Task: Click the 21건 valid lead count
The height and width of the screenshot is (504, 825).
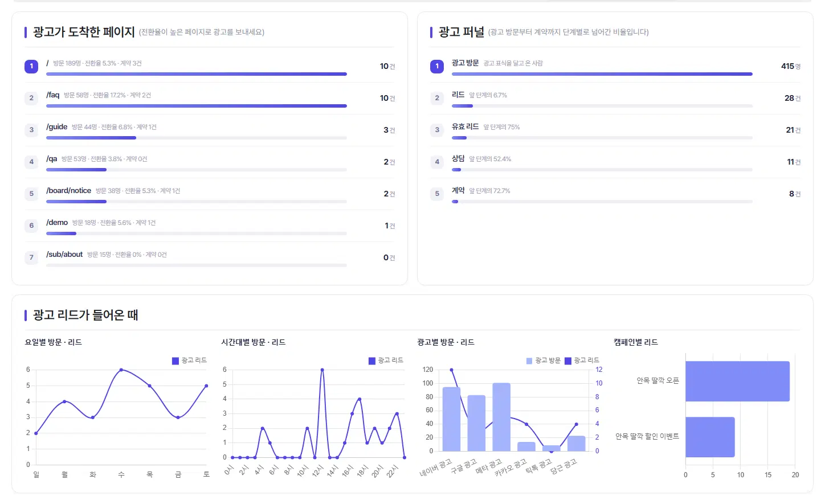Action: 793,130
